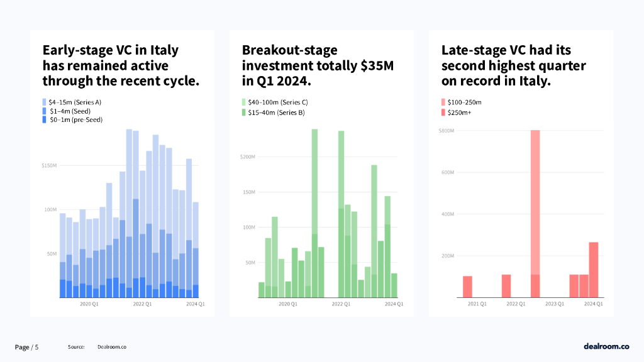Click the $200M axis label on breakout chart
The image size is (644, 362).
pos(248,156)
